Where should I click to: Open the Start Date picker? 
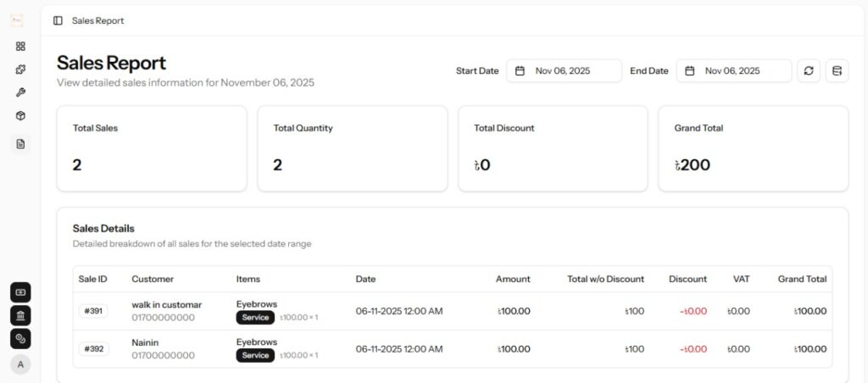[564, 71]
